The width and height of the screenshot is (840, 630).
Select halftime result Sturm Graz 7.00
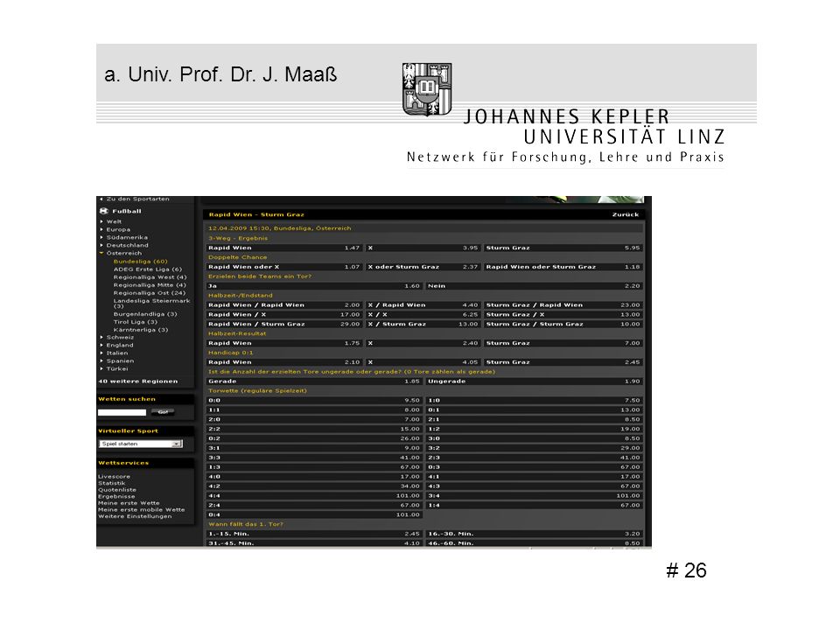563,343
